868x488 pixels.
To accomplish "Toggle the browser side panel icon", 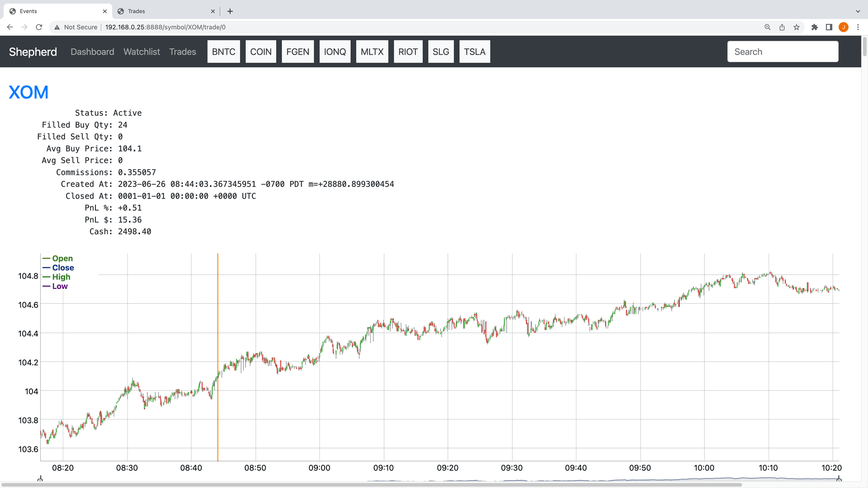I will 829,27.
